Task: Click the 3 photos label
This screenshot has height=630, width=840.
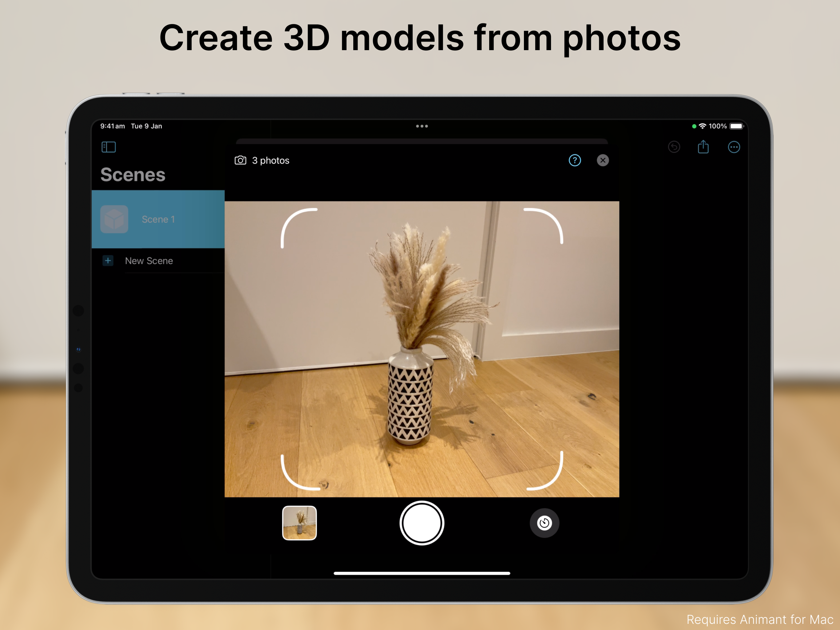Action: [x=271, y=161]
